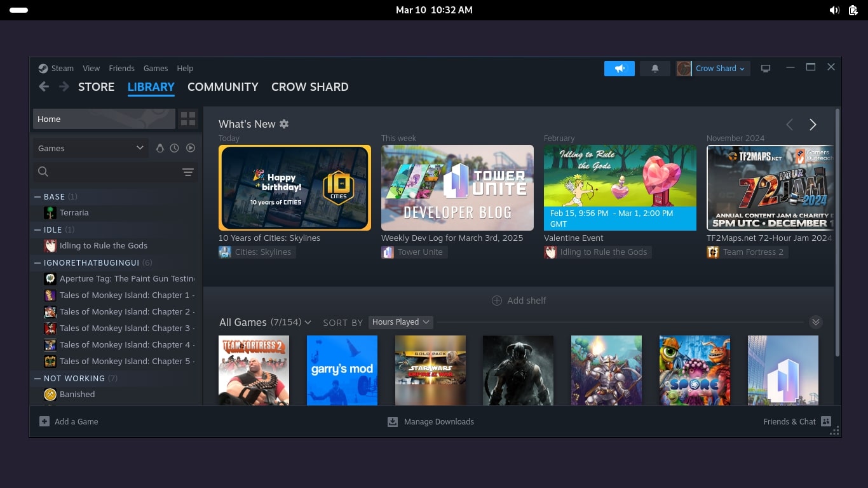Open the Friends & Chat icon
Screen dimensions: 868x488
click(x=826, y=421)
